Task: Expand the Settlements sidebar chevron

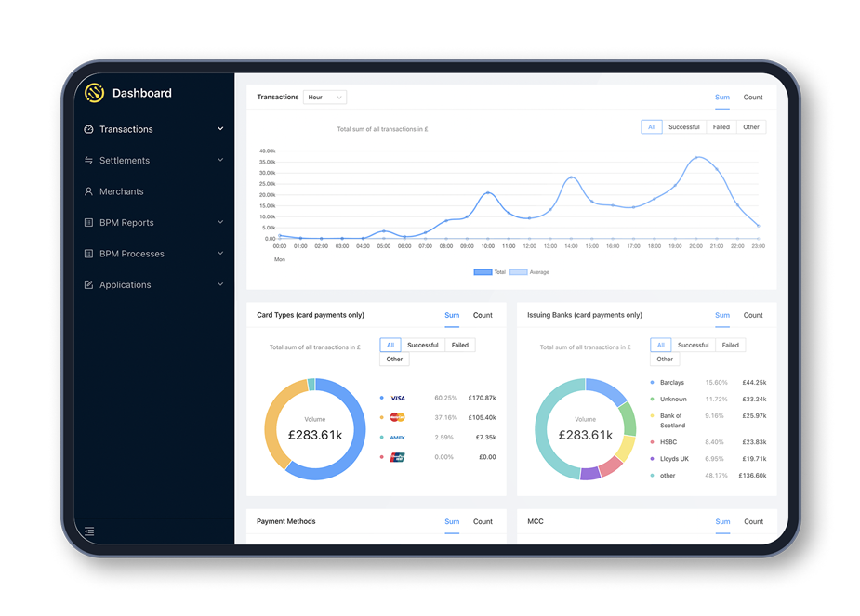Action: point(220,160)
